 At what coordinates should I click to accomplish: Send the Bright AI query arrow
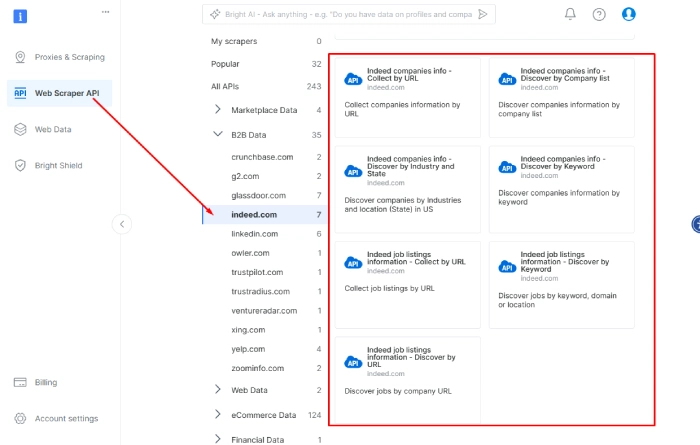tap(483, 14)
